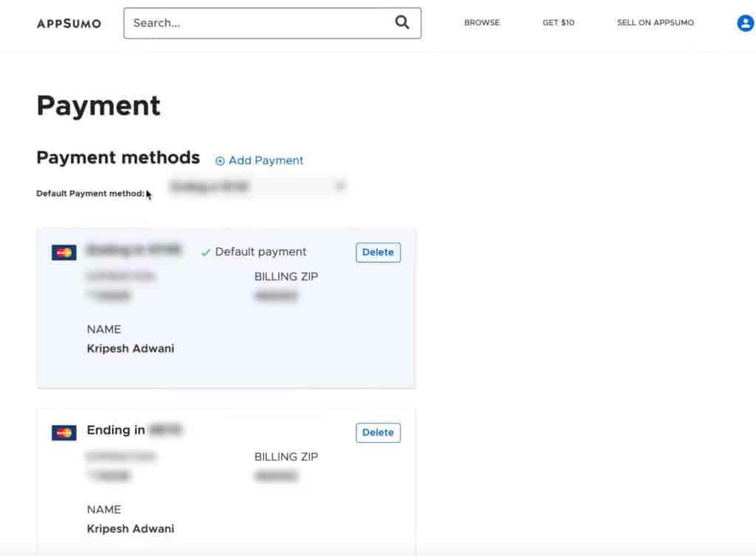Delete the default payment card

coord(378,253)
